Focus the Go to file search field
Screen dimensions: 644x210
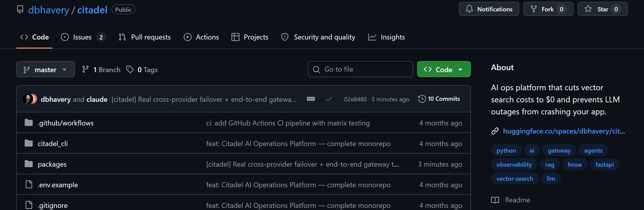[x=360, y=69]
